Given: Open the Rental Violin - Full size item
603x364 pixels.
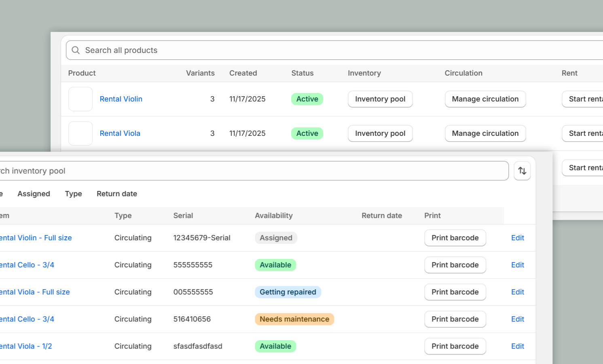Looking at the screenshot, I should (36, 238).
